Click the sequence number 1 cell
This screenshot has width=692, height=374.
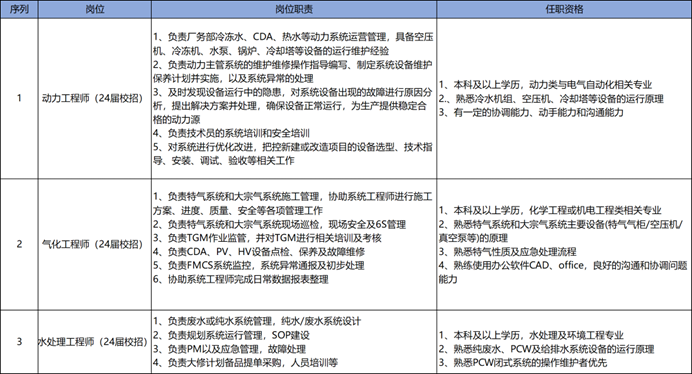click(19, 98)
